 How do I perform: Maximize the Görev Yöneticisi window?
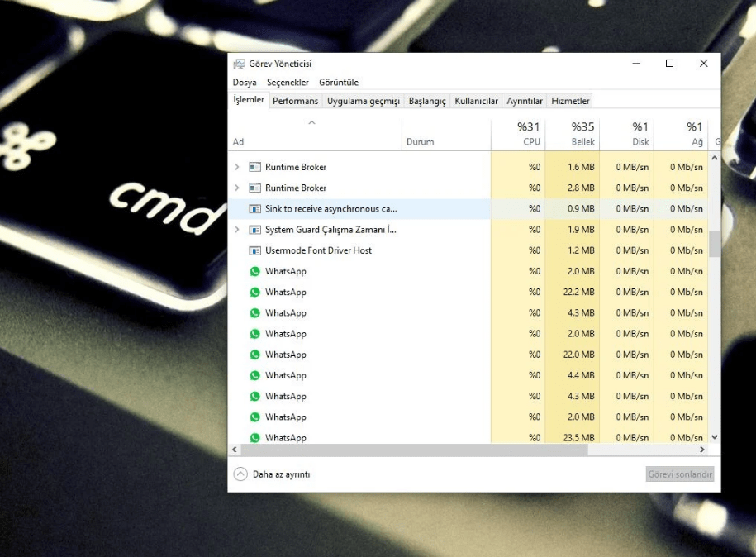(x=670, y=63)
